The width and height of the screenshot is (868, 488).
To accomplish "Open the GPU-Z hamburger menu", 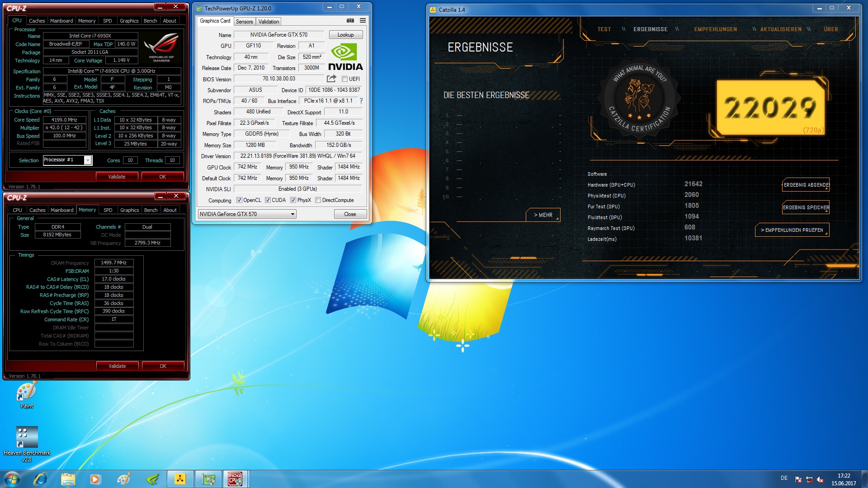I will tap(363, 20).
